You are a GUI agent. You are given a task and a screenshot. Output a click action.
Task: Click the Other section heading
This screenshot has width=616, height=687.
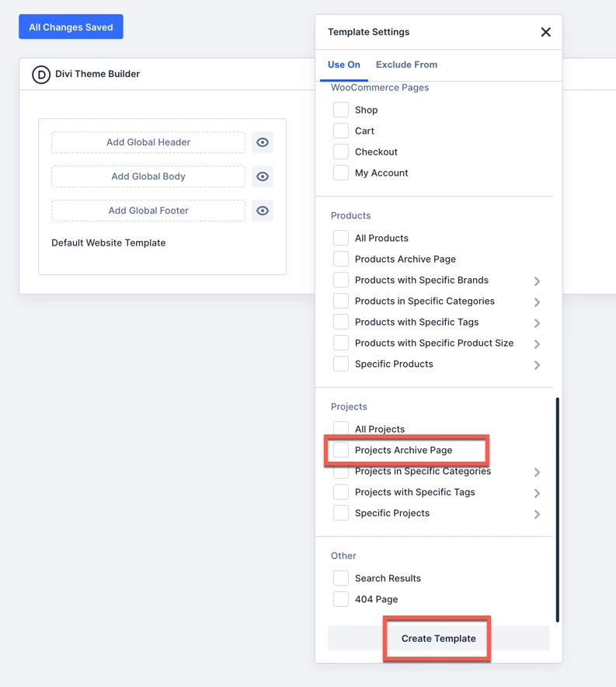coord(343,556)
